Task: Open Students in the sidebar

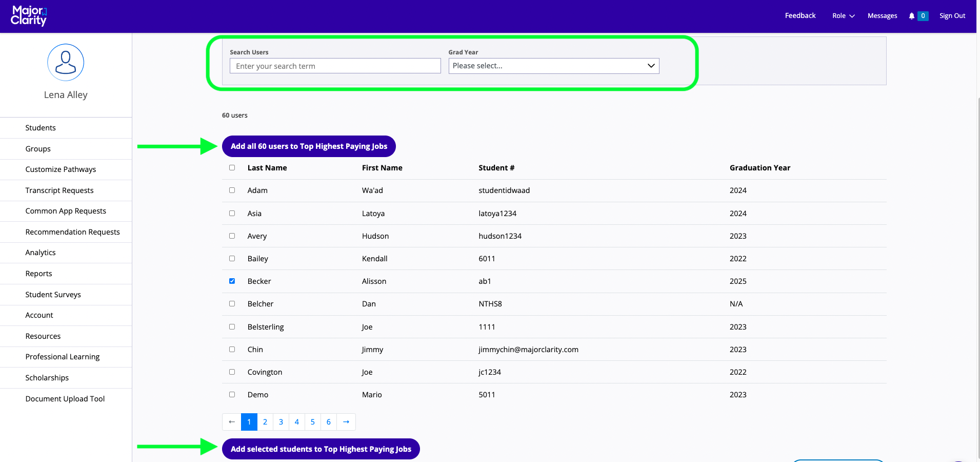Action: 41,128
